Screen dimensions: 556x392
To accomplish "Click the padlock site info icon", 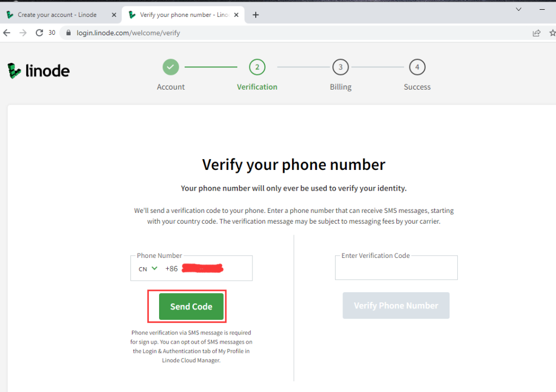I will [68, 33].
